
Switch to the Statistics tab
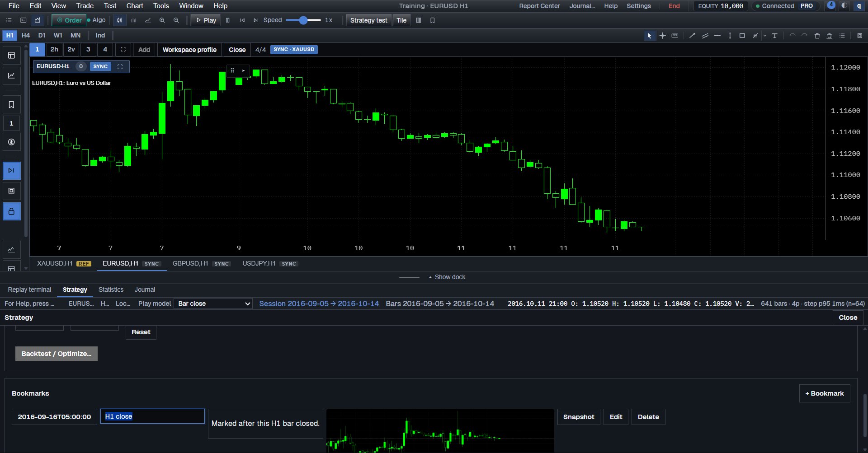pos(111,290)
